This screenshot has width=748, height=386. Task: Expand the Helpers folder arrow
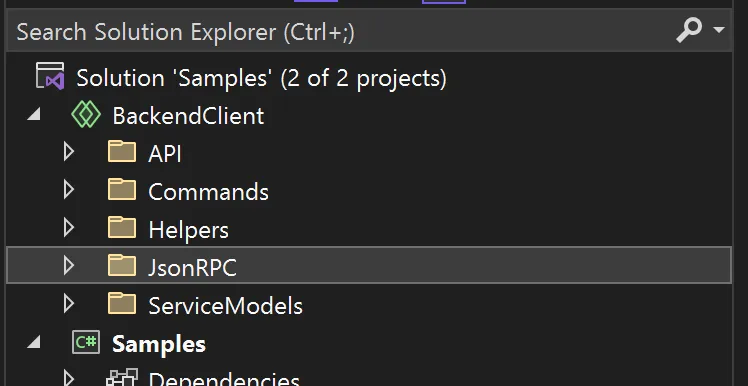[69, 228]
